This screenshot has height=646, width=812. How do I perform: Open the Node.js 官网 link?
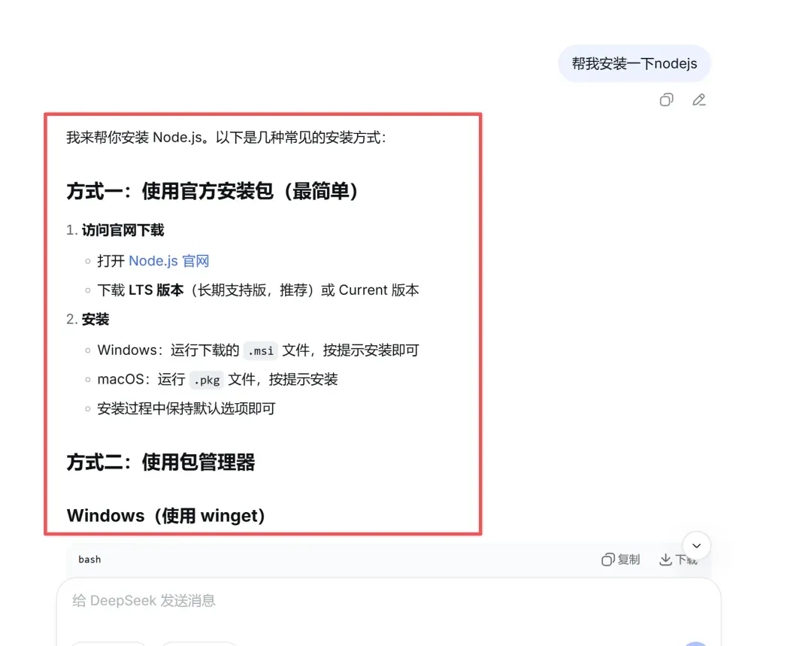[x=169, y=260]
